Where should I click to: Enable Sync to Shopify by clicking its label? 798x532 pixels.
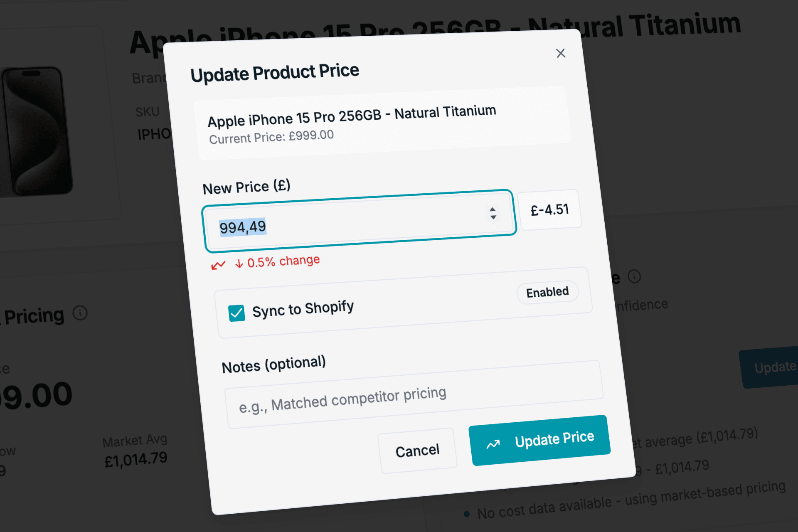(304, 308)
